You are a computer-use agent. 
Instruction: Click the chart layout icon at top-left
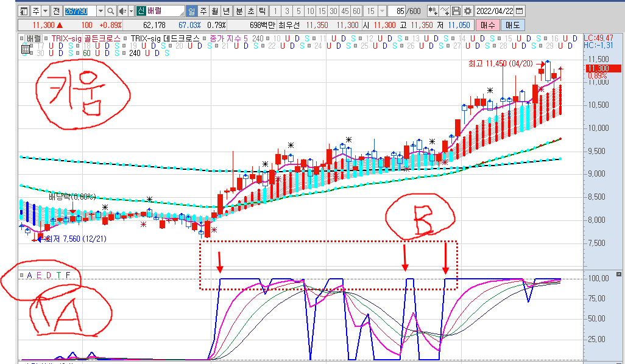coord(23,11)
